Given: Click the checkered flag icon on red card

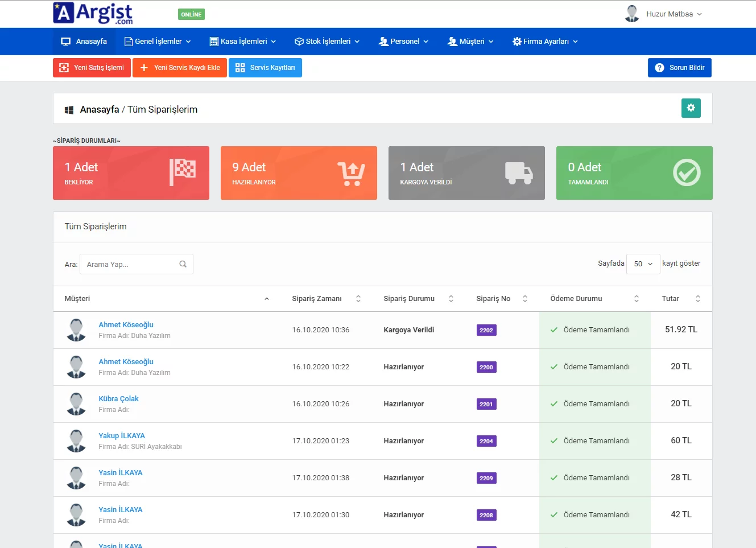Looking at the screenshot, I should click(183, 172).
